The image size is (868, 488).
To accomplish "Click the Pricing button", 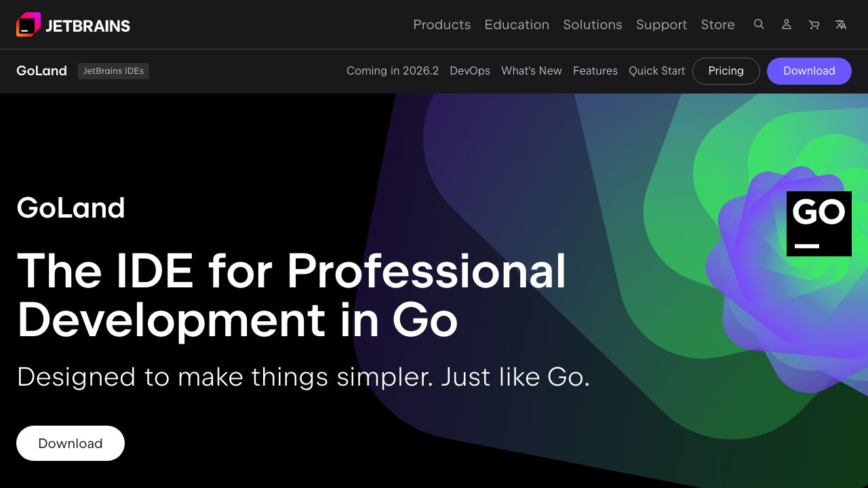I will point(726,71).
